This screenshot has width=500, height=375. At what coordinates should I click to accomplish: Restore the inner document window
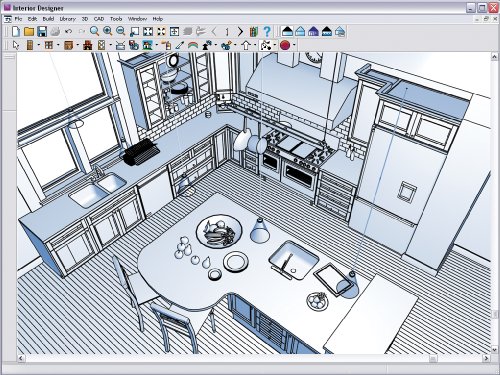(x=486, y=19)
